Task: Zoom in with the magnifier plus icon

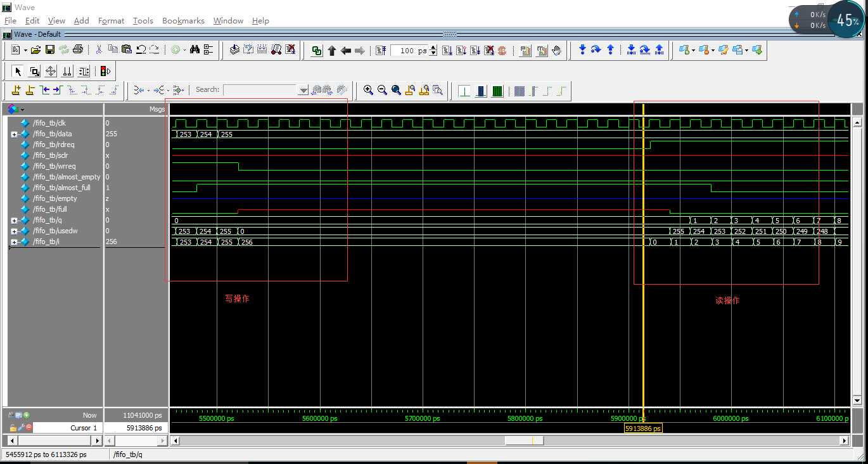Action: tap(368, 91)
